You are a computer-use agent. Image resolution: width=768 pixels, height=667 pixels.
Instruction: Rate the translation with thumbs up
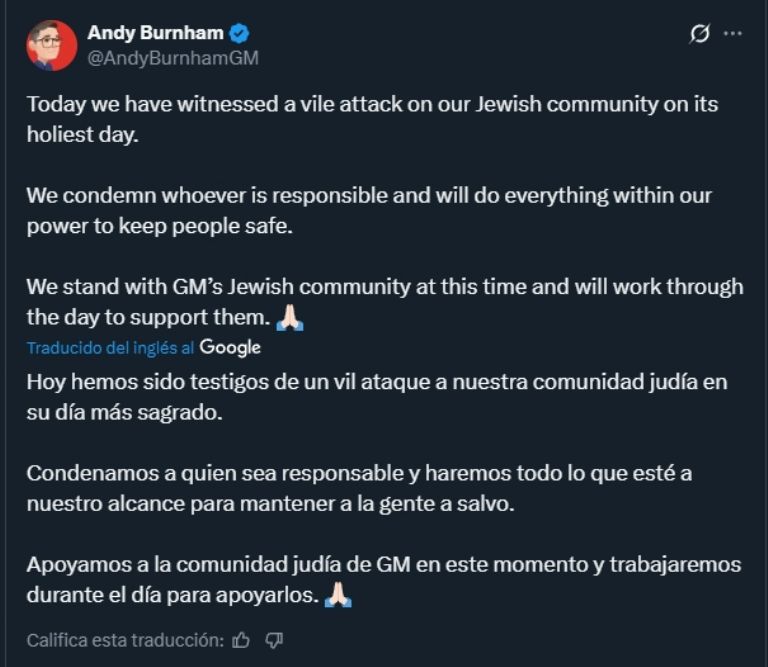click(x=240, y=640)
